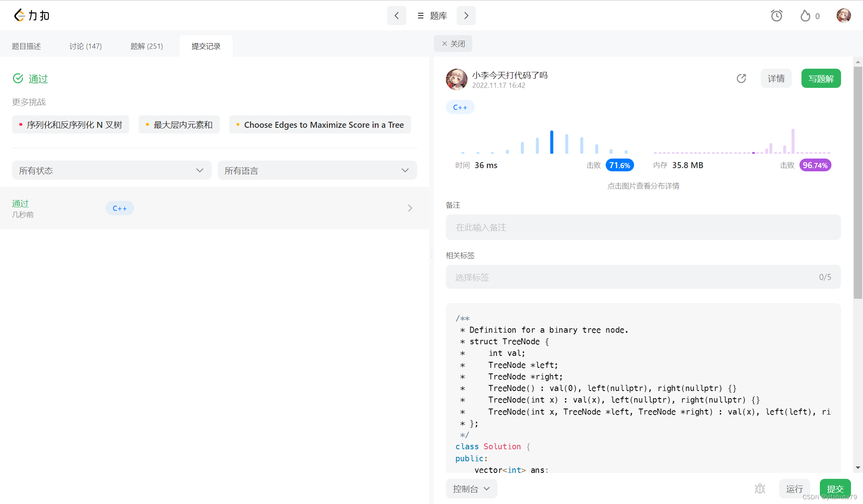Image resolution: width=863 pixels, height=504 pixels.
Task: Open the 题库 problem list
Action: click(432, 16)
